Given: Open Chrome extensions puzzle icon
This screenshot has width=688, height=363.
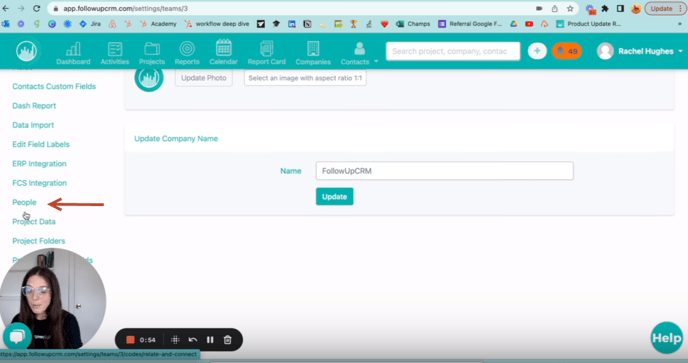Looking at the screenshot, I should click(x=605, y=8).
